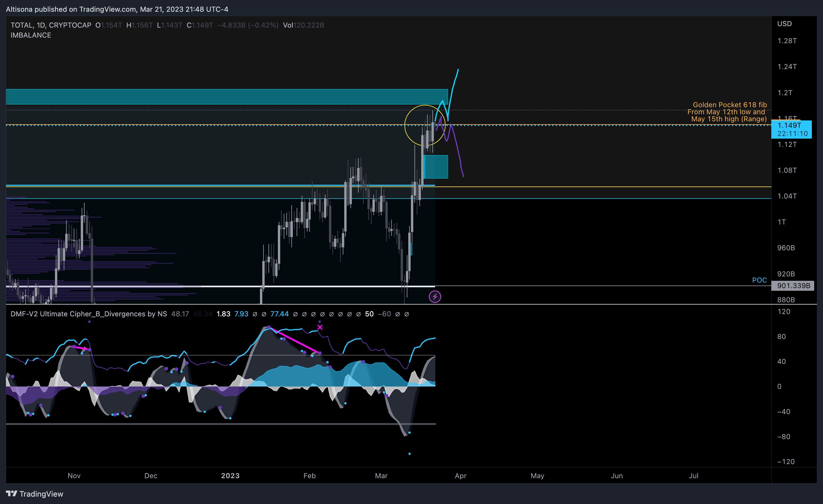Click the 1.2T price axis label
The image size is (823, 504).
785,93
